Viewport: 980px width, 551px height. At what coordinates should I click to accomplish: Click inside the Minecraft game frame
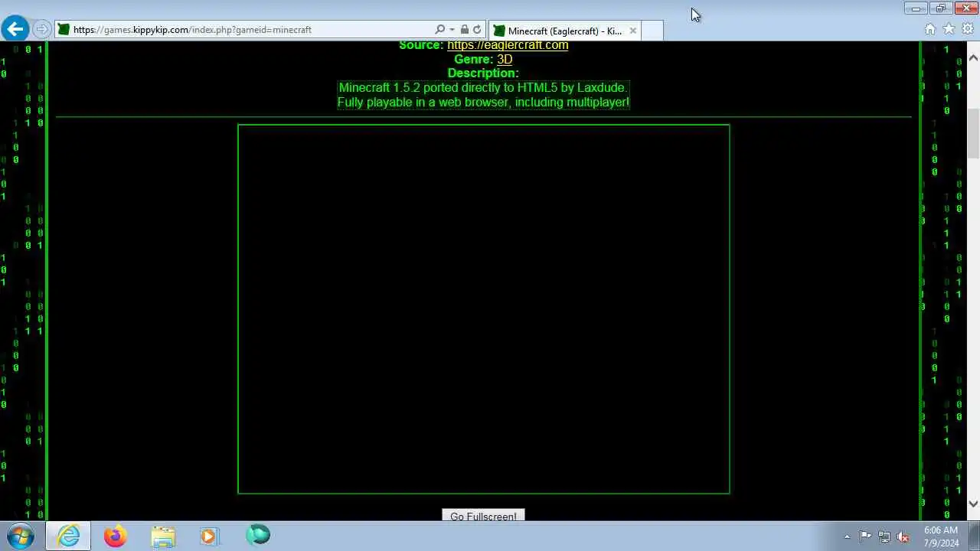tap(484, 309)
